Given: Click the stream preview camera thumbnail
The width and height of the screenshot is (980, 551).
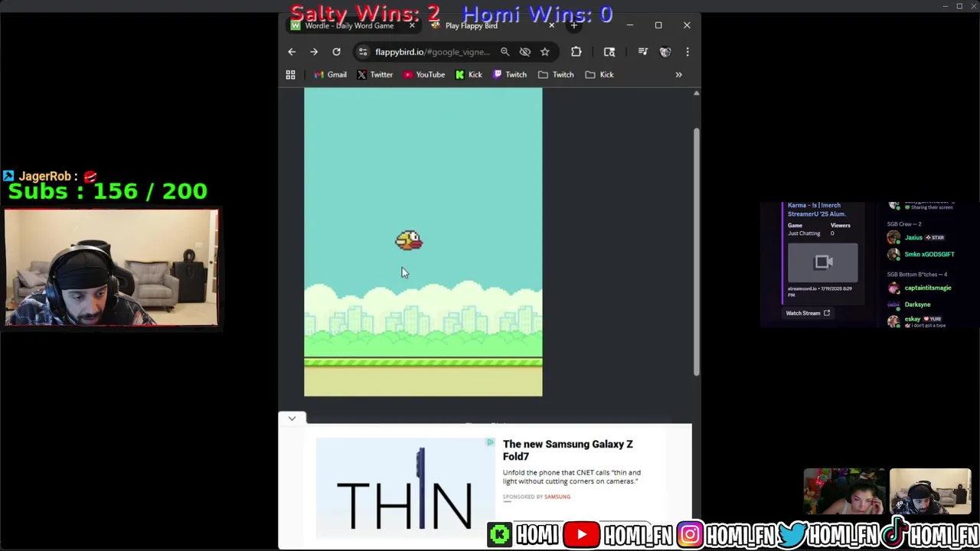Looking at the screenshot, I should click(x=823, y=262).
